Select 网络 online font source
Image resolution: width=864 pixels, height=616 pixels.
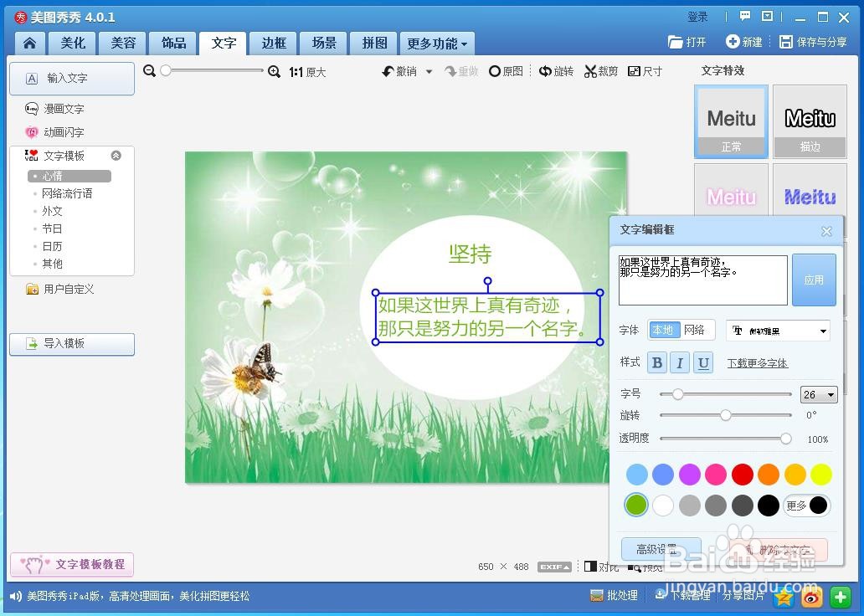click(x=695, y=330)
